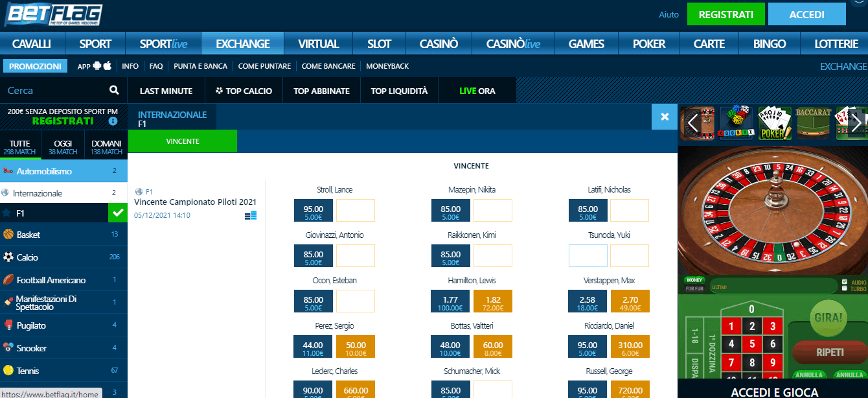
Task: Open the Aiuto help link
Action: [669, 14]
